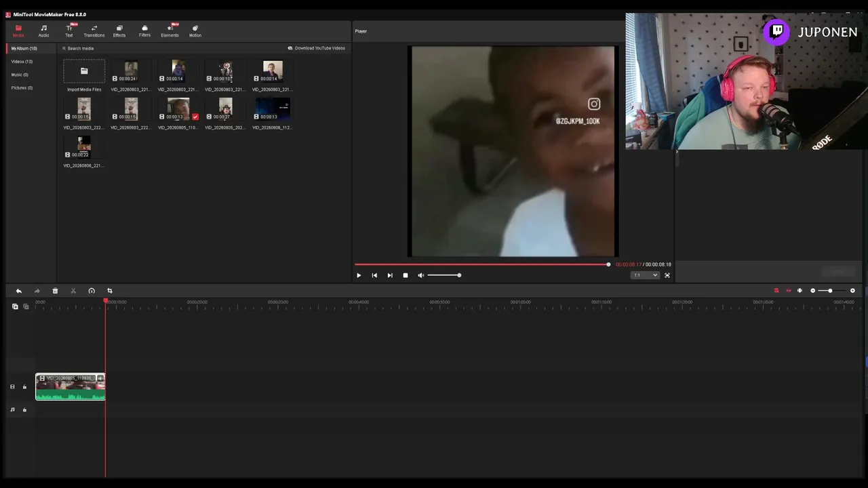
Task: Select the VID_20260805 clip on timeline
Action: pyautogui.click(x=71, y=387)
